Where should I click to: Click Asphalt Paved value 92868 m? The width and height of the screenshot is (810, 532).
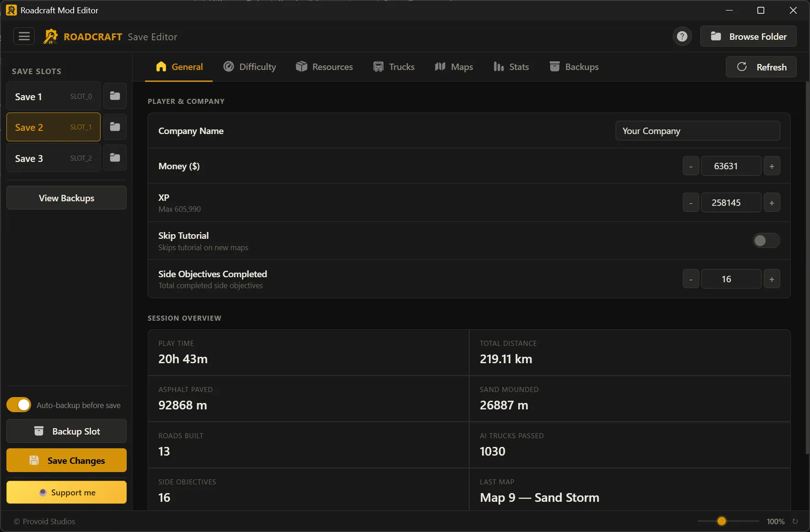tap(182, 405)
